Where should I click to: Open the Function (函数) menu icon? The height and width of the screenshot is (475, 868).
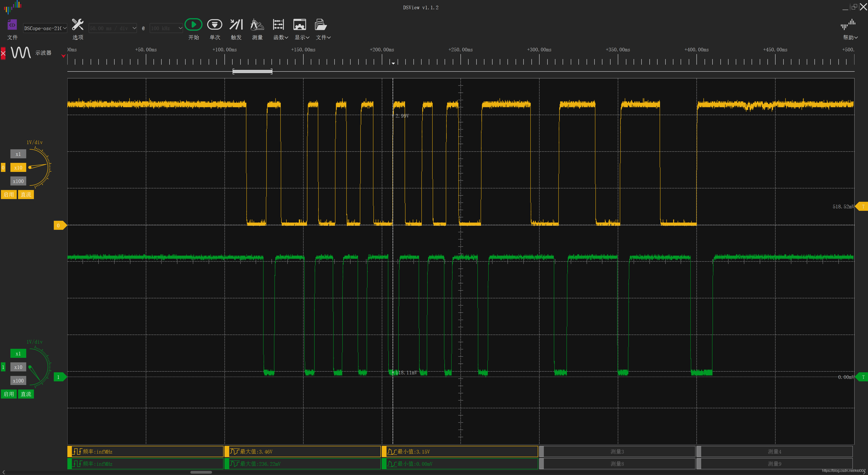278,25
